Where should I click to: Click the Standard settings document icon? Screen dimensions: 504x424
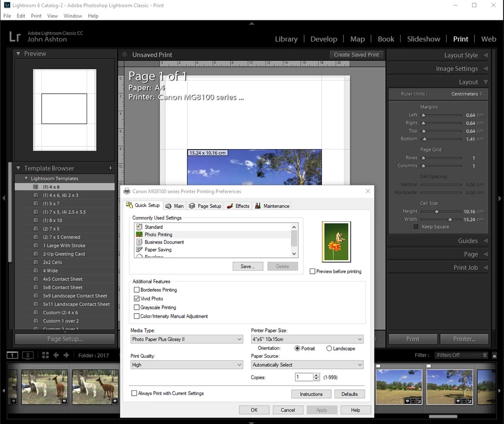pyautogui.click(x=139, y=227)
